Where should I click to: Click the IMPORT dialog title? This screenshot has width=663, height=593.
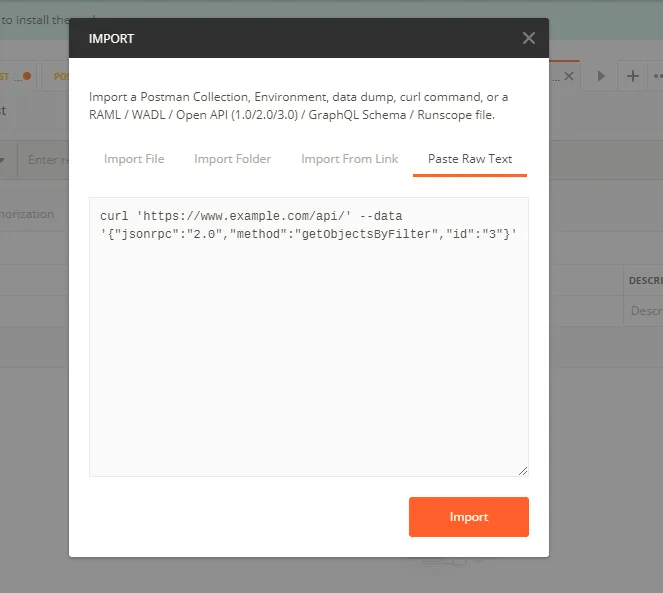(x=111, y=38)
